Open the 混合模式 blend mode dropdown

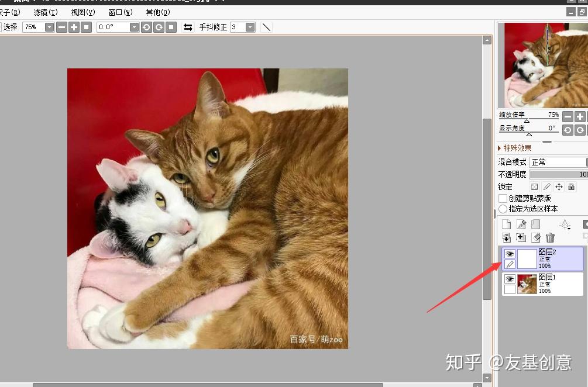558,162
